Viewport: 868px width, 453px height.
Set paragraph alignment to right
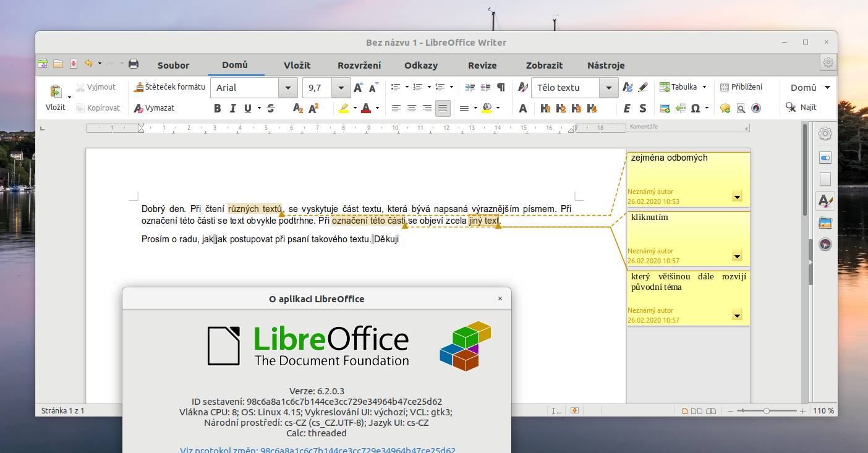[427, 108]
